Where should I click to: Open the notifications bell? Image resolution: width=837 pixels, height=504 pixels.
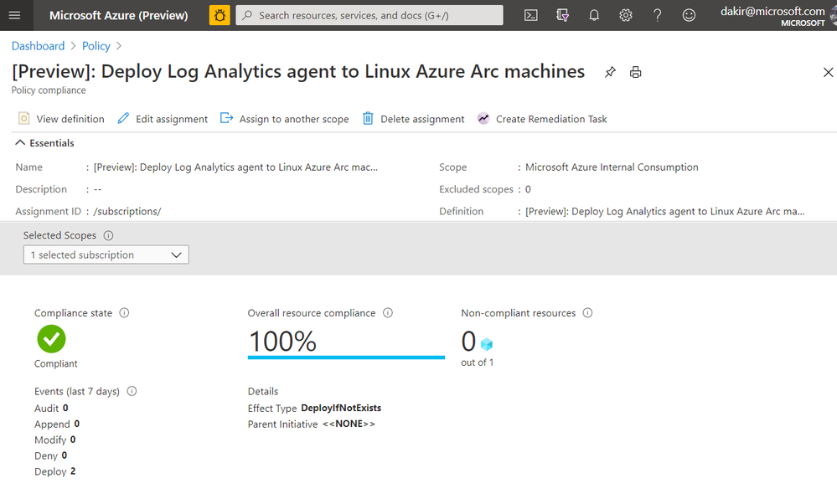(594, 15)
